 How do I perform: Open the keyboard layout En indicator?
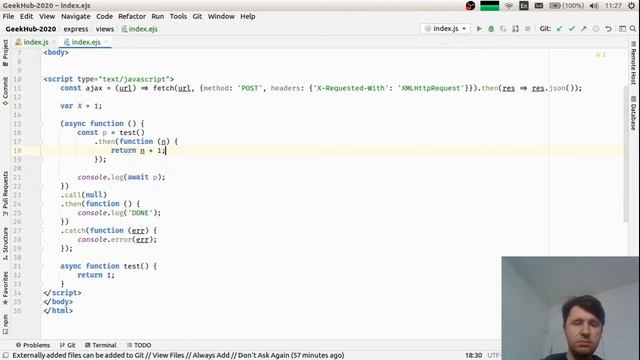(524, 6)
